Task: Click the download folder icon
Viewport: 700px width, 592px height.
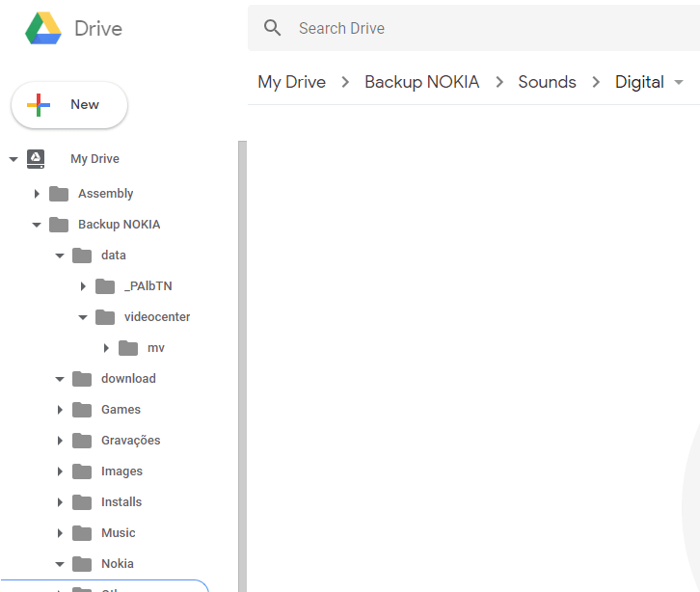Action: point(82,379)
